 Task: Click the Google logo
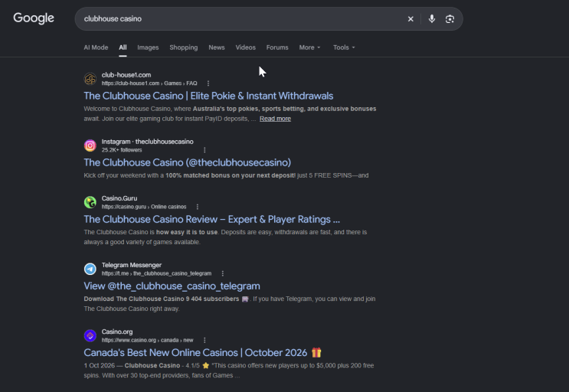click(34, 18)
